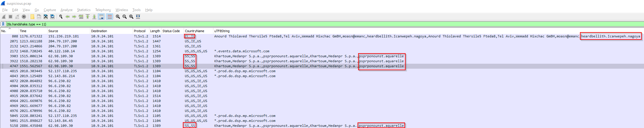Close the capture file via toolbar
The image size is (644, 128).
coord(46,17)
